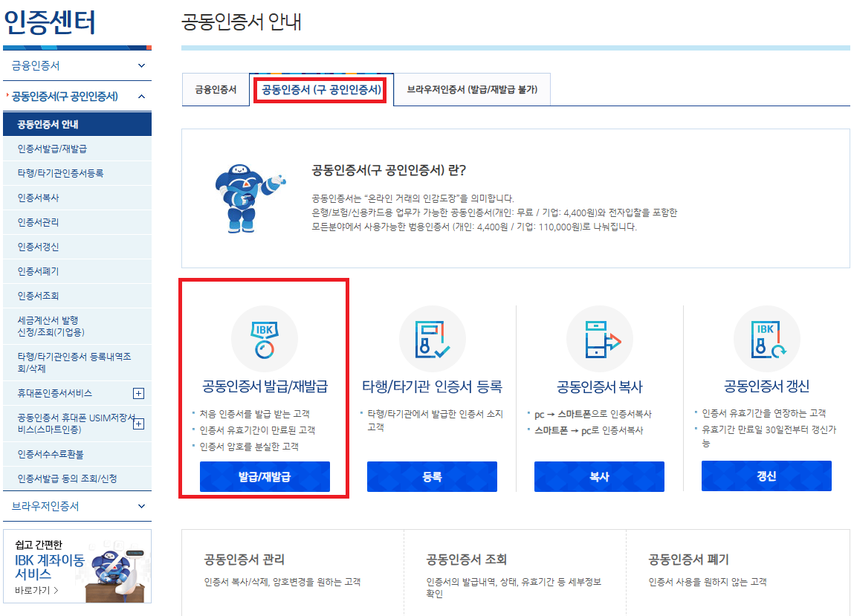The width and height of the screenshot is (854, 616).
Task: Expand the USIM저장서비스 plus icon
Action: pos(138,424)
